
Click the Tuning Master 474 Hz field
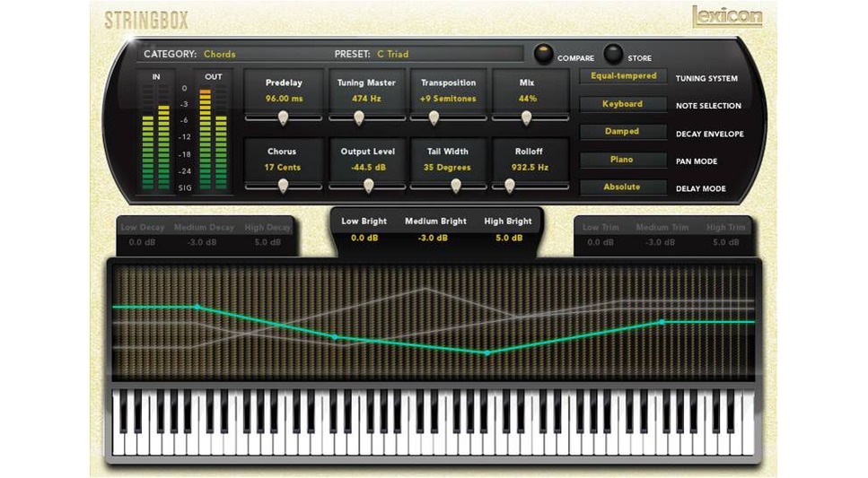[366, 99]
